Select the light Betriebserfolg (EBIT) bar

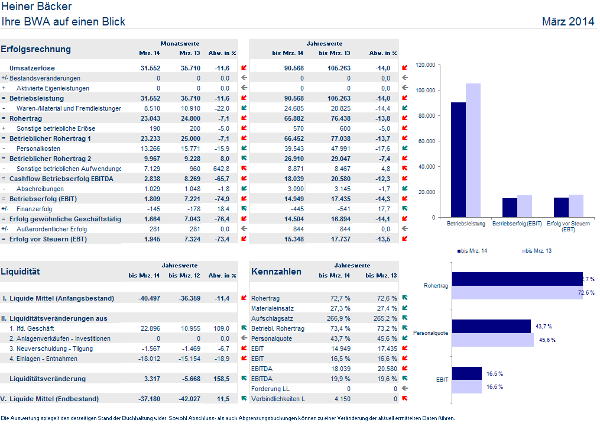click(524, 206)
